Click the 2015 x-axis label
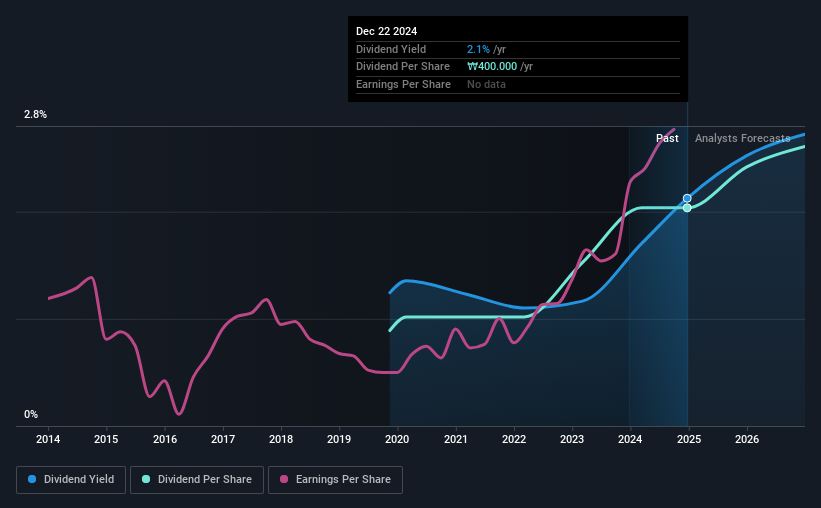This screenshot has width=821, height=508. coord(106,439)
